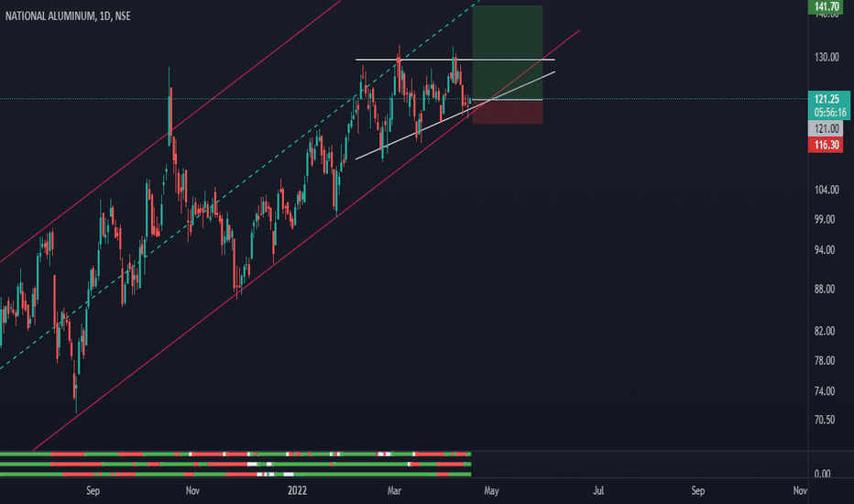854x504 pixels.
Task: Click the 70.50 price axis label
Action: [825, 420]
